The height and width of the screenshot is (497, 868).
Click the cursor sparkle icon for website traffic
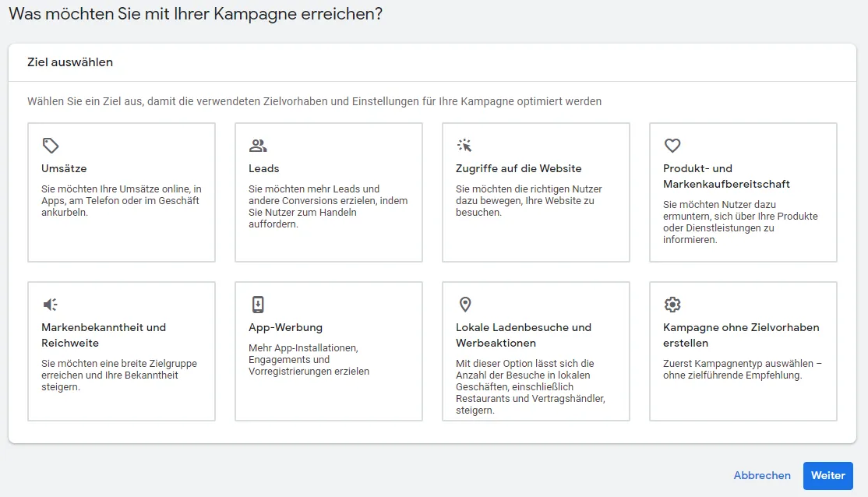(464, 145)
